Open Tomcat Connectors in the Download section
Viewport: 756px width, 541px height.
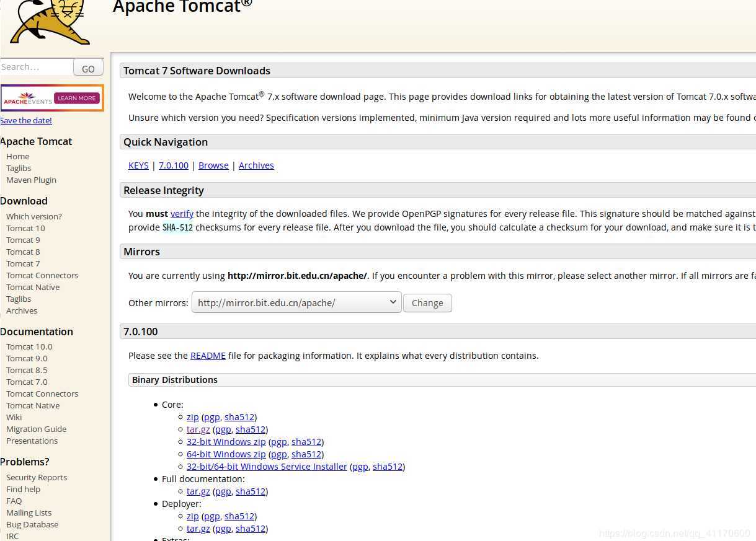click(42, 275)
